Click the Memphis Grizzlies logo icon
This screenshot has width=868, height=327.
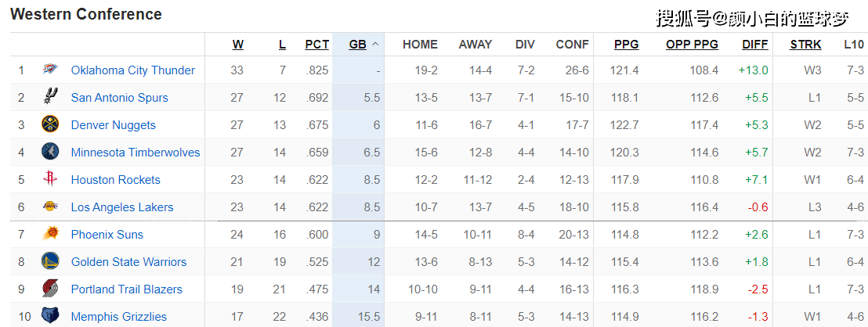click(x=50, y=317)
